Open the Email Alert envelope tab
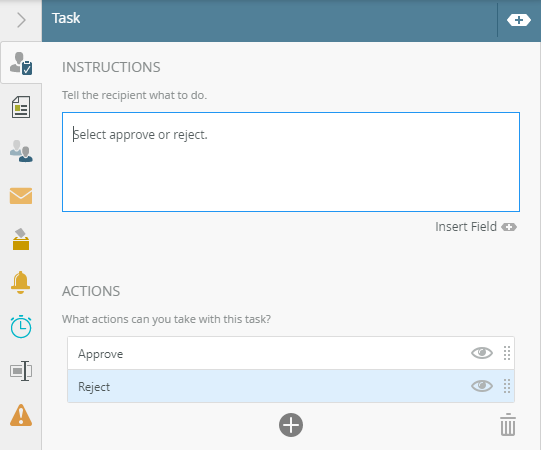The image size is (541, 450). [x=21, y=196]
